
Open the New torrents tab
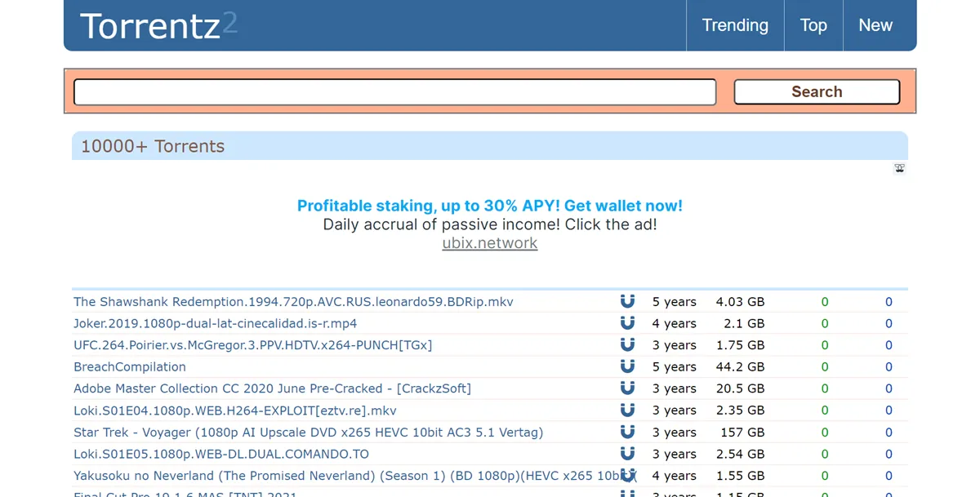[875, 25]
